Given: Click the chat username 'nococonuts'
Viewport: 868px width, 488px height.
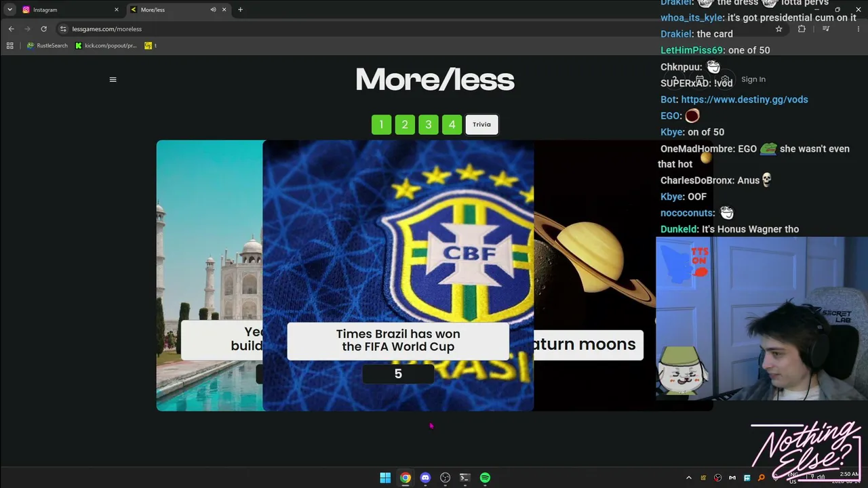Looking at the screenshot, I should point(688,213).
